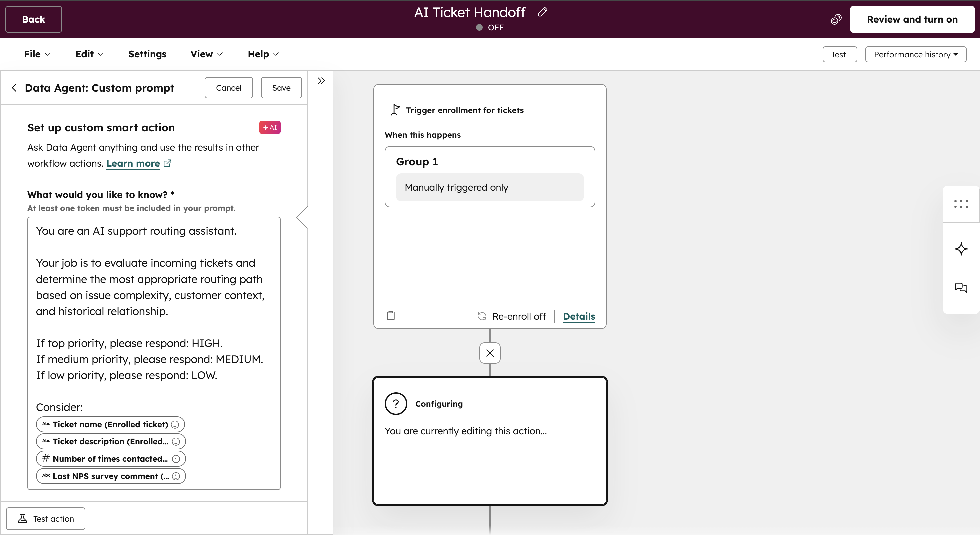Viewport: 980px width, 535px height.
Task: Click the flag icon on Trigger enrollment for tickets
Action: pos(395,110)
